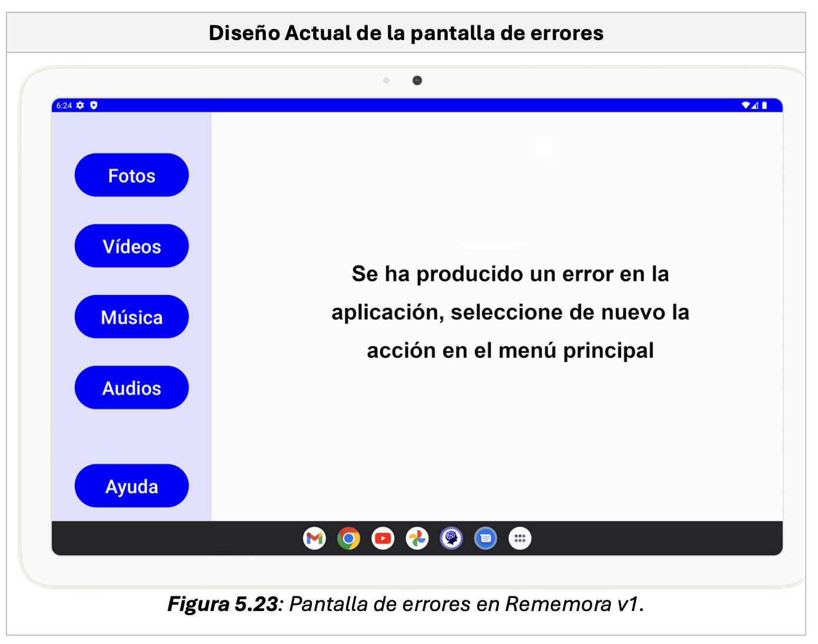Open Google Photos pinwheel icon
Viewport: 818px width, 644px height.
417,538
